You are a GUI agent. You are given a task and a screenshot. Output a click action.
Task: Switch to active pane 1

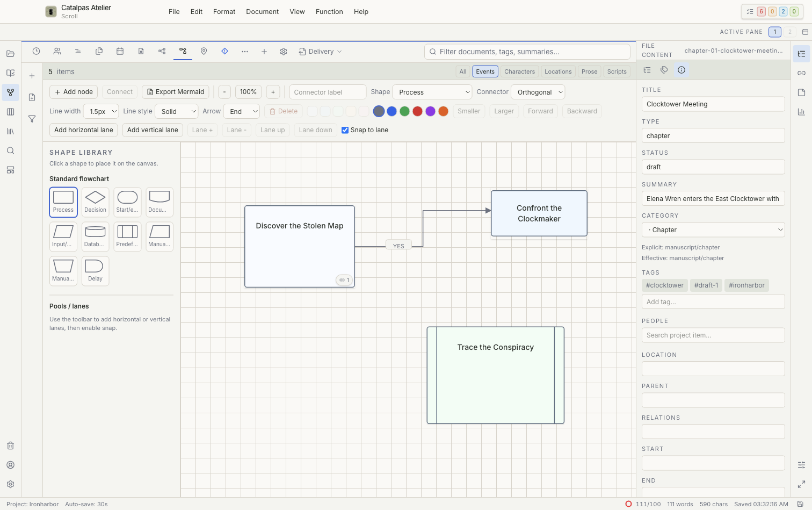774,32
